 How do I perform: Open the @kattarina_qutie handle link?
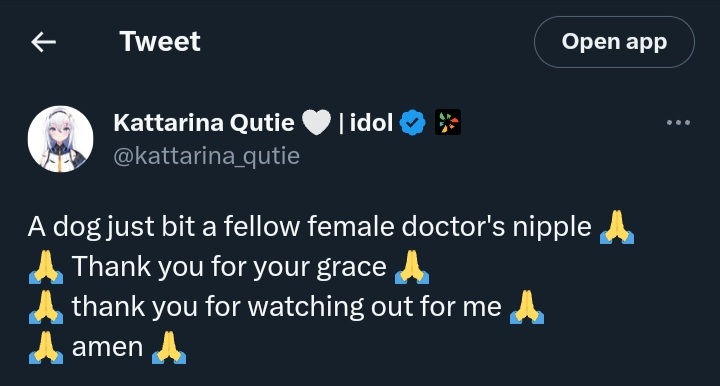click(206, 156)
